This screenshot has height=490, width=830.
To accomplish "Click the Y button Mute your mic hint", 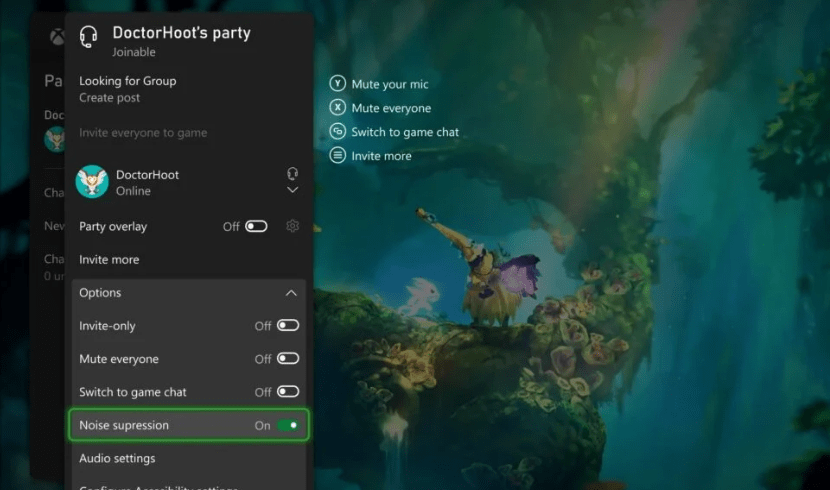I will coord(338,85).
